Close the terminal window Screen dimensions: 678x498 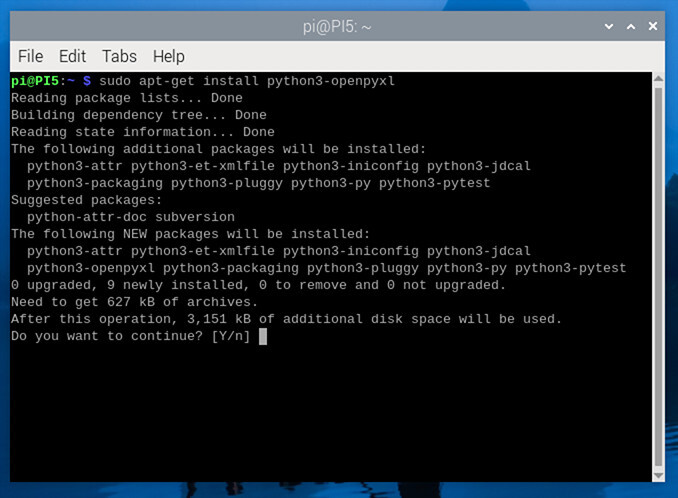653,27
